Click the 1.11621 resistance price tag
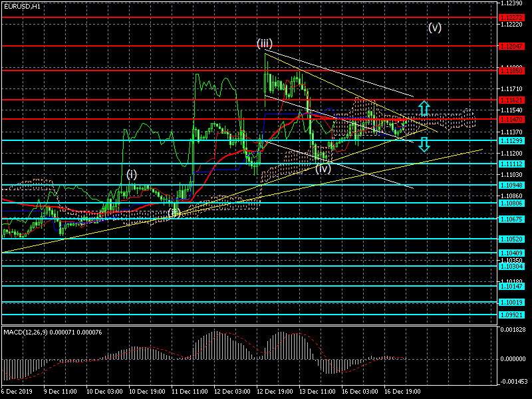This screenshot has width=532, height=399. pos(511,100)
